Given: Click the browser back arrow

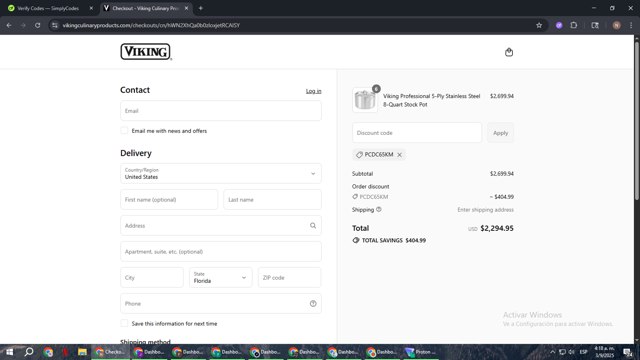Looking at the screenshot, I should (9, 25).
